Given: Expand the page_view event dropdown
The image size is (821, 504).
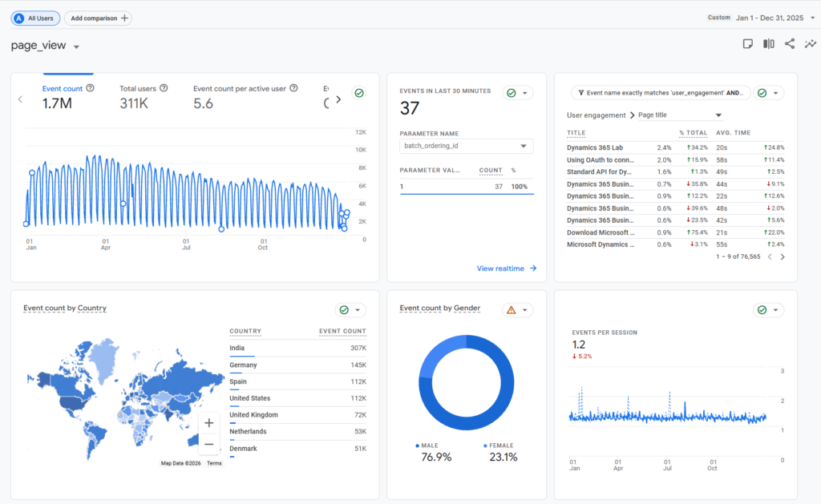Looking at the screenshot, I should (x=76, y=47).
